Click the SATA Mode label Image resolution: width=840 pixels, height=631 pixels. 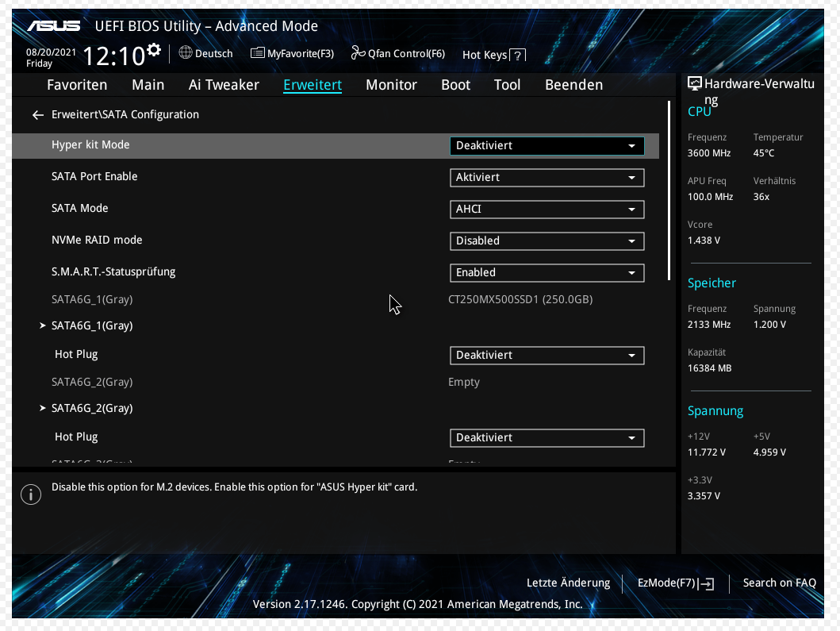coord(80,208)
